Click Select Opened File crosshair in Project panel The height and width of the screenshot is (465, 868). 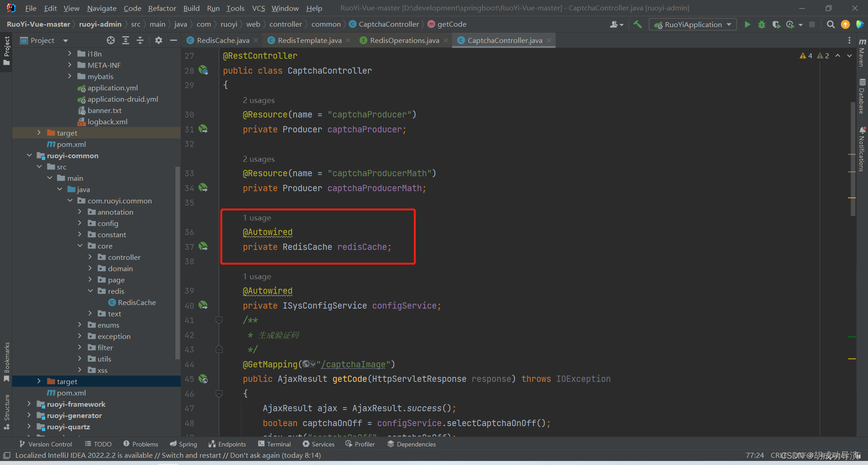pyautogui.click(x=110, y=40)
